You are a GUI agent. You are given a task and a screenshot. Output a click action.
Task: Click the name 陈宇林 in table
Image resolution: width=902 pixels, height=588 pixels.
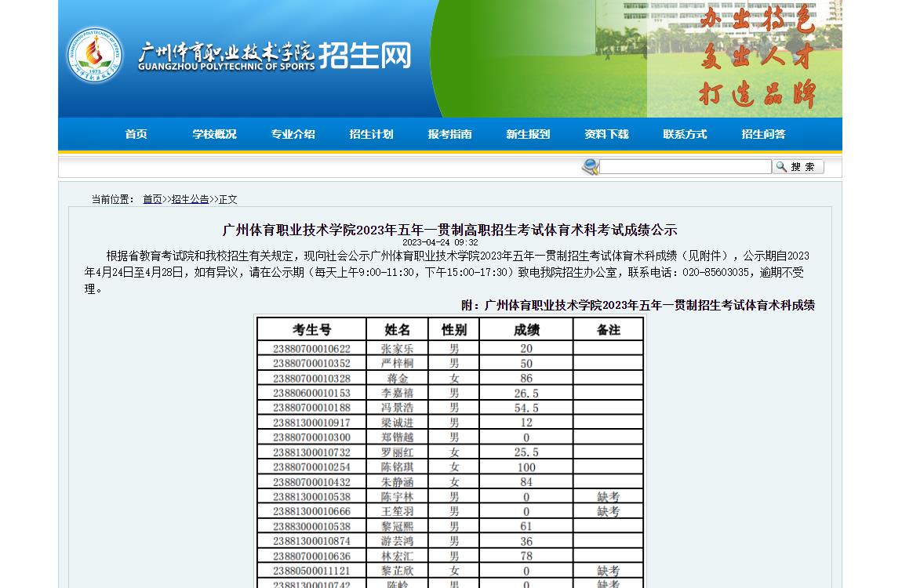397,496
